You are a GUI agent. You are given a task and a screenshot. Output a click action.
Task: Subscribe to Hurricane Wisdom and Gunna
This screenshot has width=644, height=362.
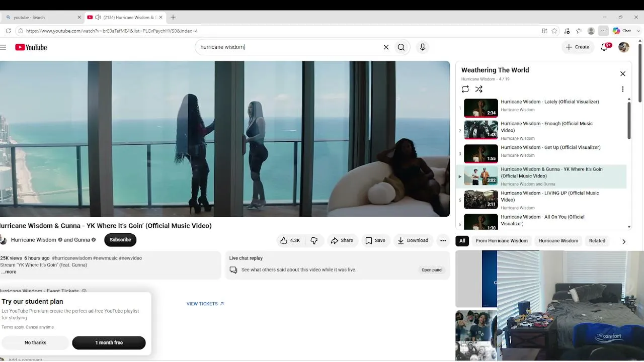(x=120, y=240)
